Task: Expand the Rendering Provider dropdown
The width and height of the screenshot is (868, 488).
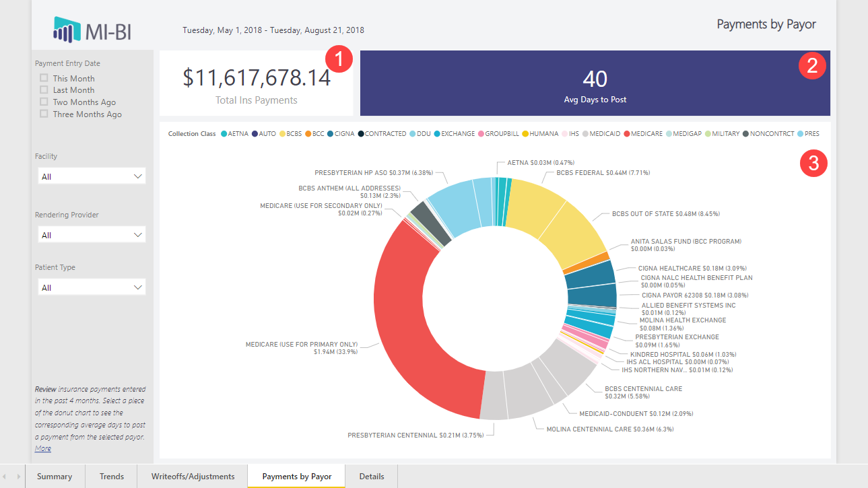Action: pos(91,235)
